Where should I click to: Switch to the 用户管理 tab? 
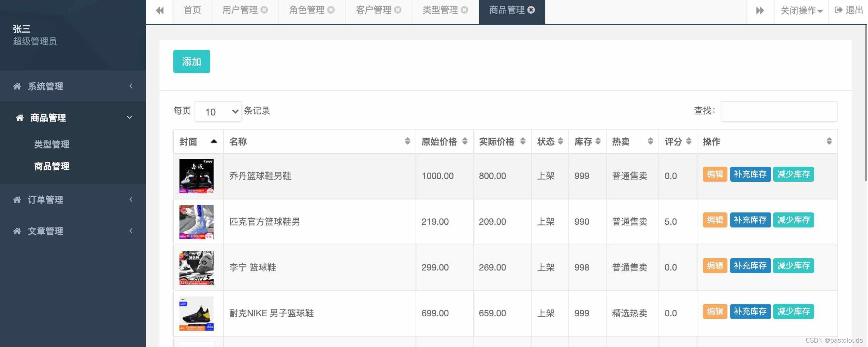(240, 10)
